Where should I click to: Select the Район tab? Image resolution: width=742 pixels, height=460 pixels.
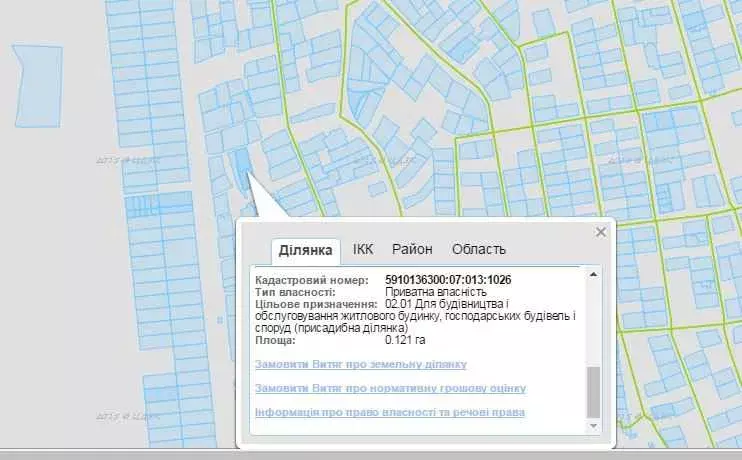click(412, 249)
